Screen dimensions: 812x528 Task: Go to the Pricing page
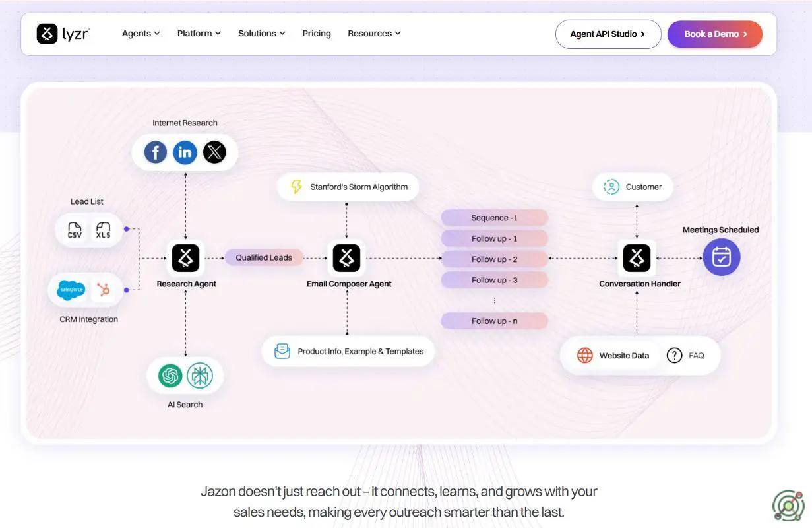(317, 34)
